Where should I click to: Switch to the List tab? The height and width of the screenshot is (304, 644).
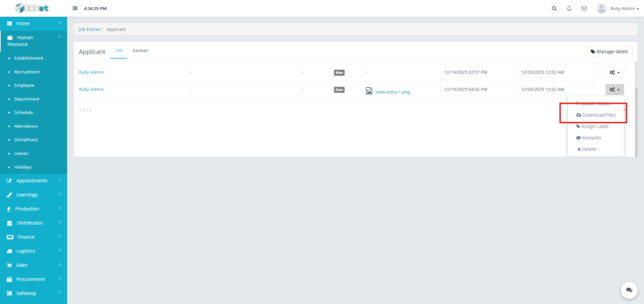coord(119,51)
